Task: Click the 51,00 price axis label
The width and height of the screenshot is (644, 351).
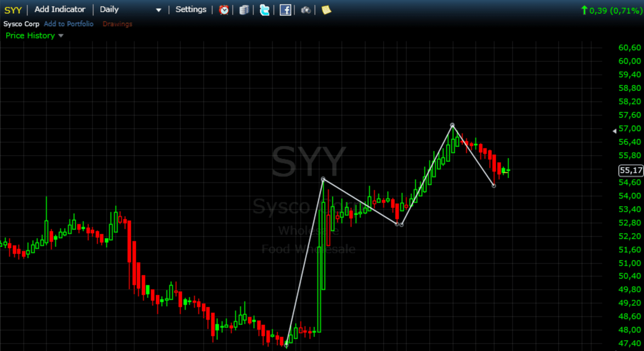Action: (629, 263)
